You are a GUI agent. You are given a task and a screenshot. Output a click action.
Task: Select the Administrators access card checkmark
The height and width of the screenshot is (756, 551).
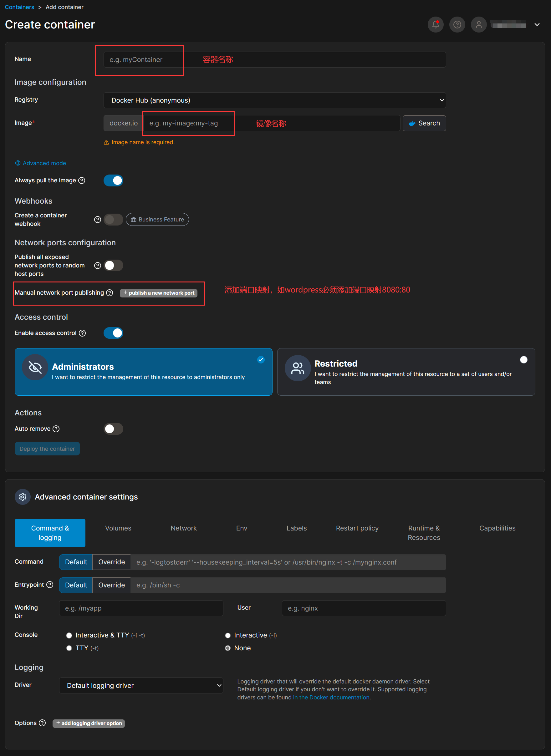click(261, 360)
